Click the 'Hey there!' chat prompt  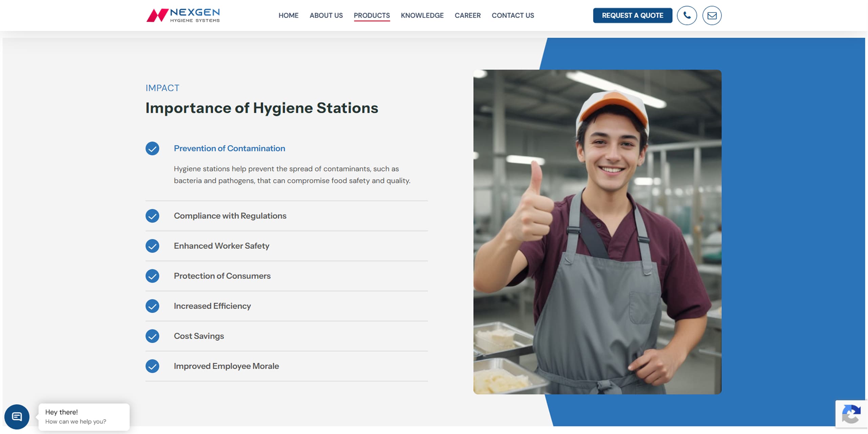pyautogui.click(x=84, y=417)
